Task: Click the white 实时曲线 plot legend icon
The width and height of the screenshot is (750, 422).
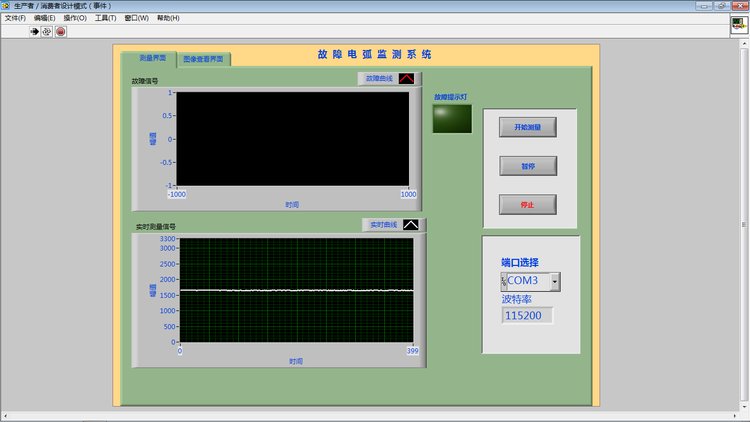Action: click(x=413, y=225)
